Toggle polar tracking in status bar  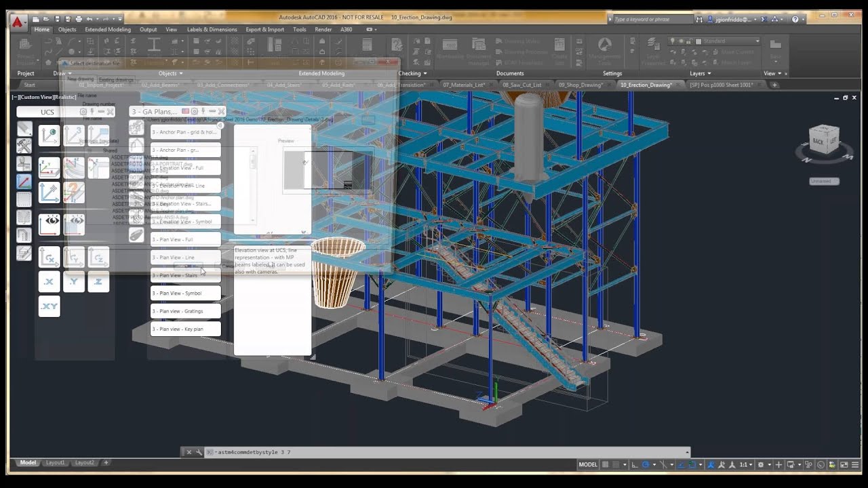(x=646, y=465)
